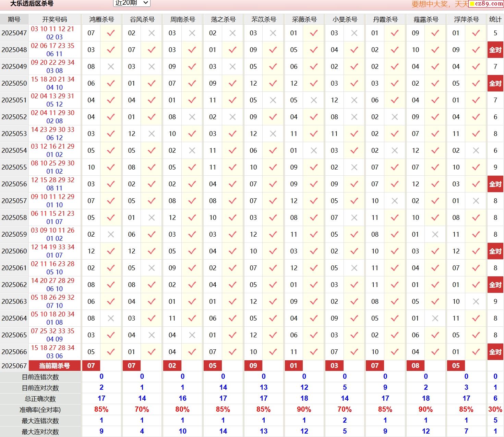Click the X mark for 薤露杀号 in row 2025059
The width and height of the screenshot is (504, 437).
coord(435,235)
